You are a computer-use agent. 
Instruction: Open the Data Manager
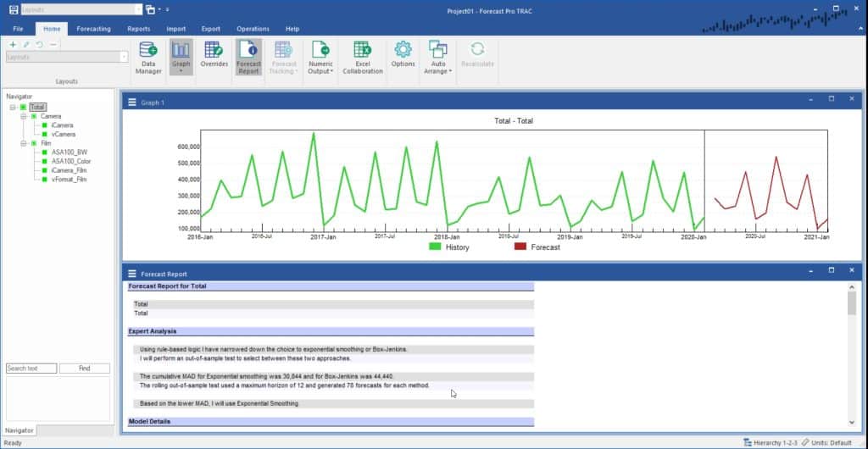(147, 56)
